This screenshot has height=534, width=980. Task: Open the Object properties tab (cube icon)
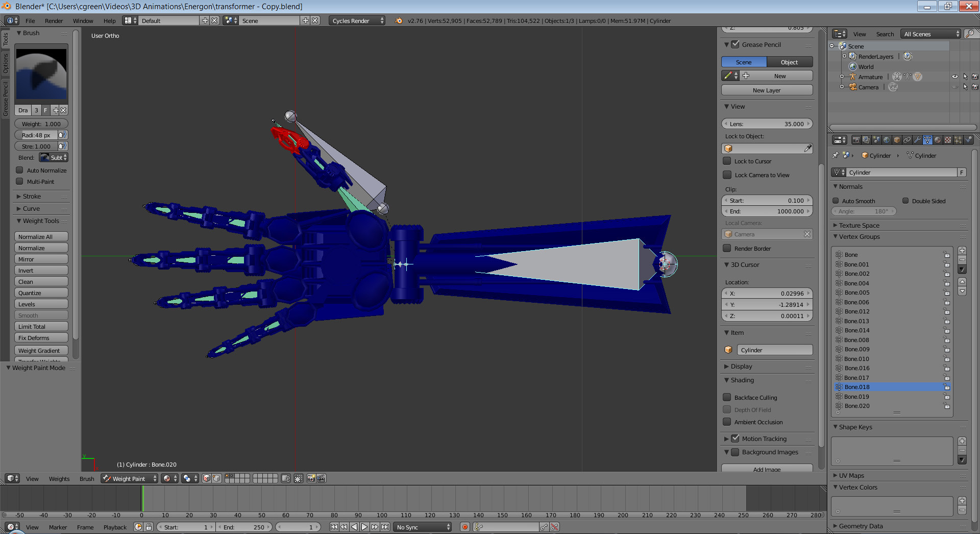pos(897,140)
